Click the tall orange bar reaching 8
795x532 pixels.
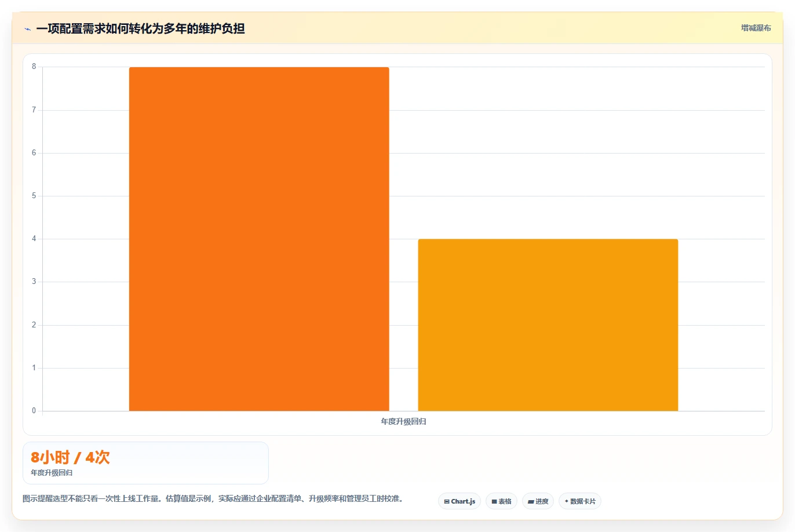coord(259,239)
